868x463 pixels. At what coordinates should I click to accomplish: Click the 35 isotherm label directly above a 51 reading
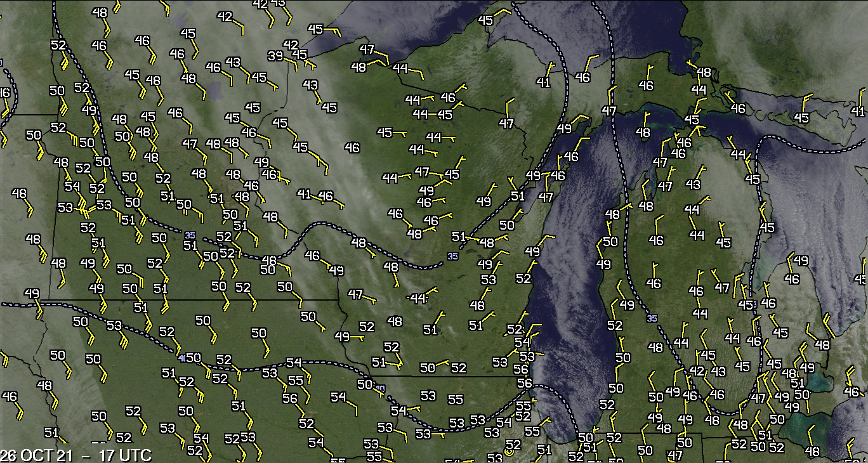pos(190,235)
